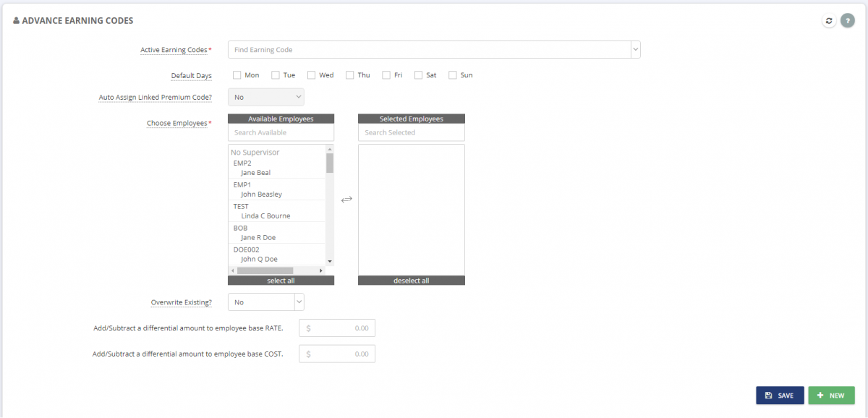Click the EMP1 employee code
The image size is (868, 418).
pos(242,184)
